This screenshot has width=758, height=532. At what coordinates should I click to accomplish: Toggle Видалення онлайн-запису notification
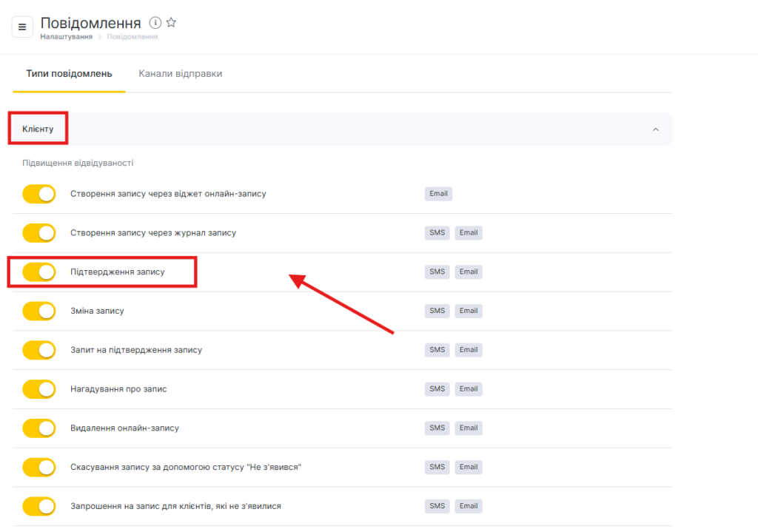39,428
